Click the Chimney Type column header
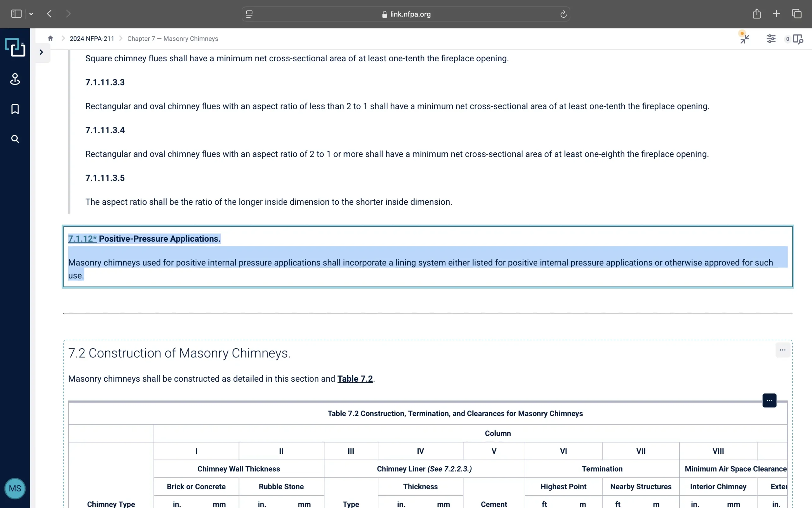 pos(111,504)
